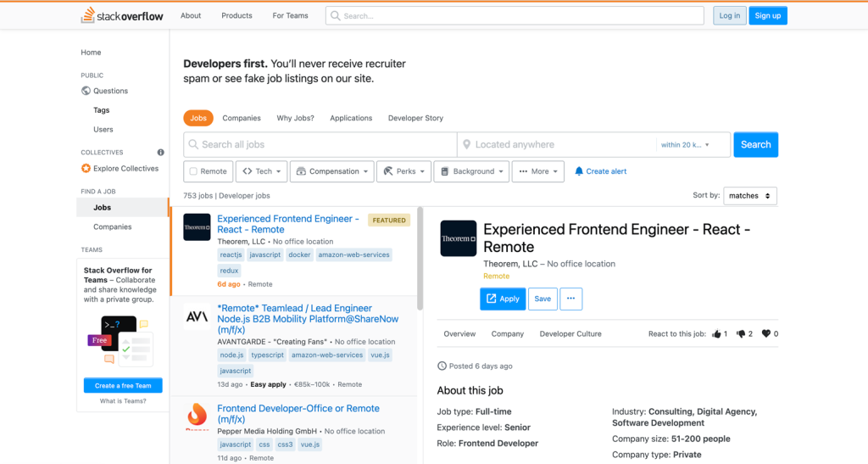Click the reactjs tag on first listing
The height and width of the screenshot is (464, 868).
click(231, 254)
